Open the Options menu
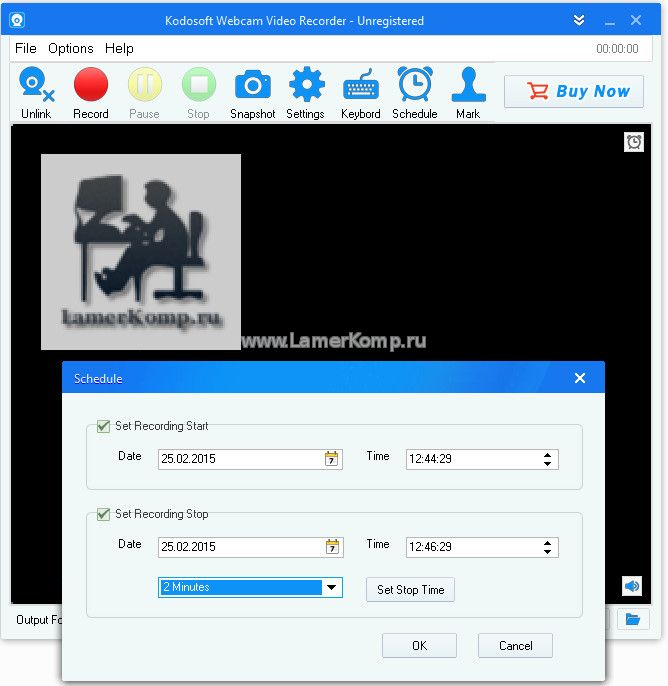The height and width of the screenshot is (686, 668). pyautogui.click(x=71, y=48)
